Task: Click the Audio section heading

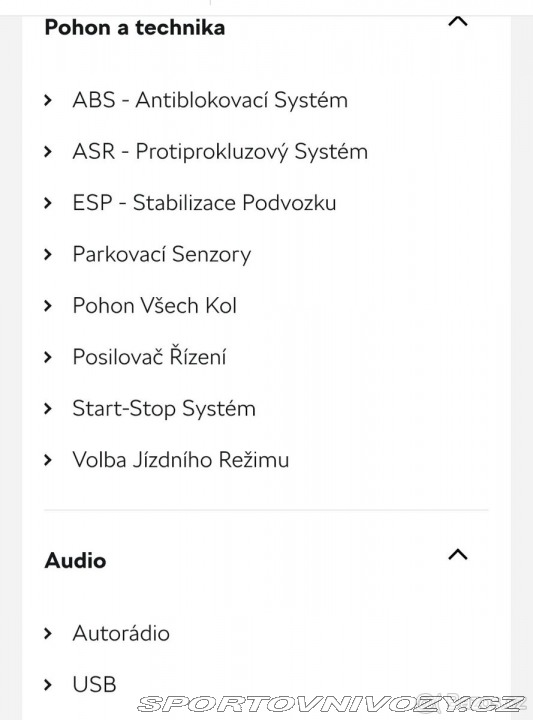Action: click(75, 561)
